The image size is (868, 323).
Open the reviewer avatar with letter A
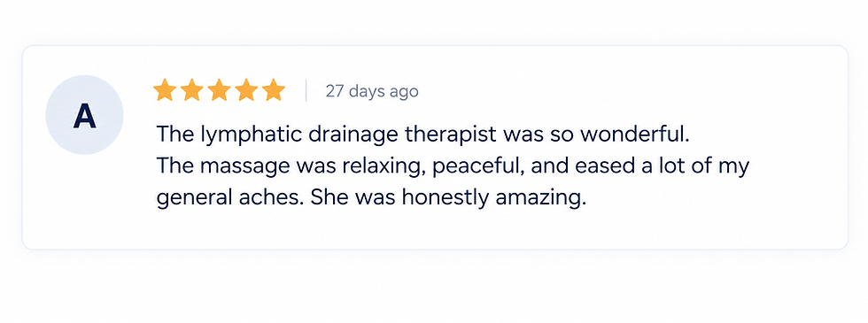(x=84, y=115)
